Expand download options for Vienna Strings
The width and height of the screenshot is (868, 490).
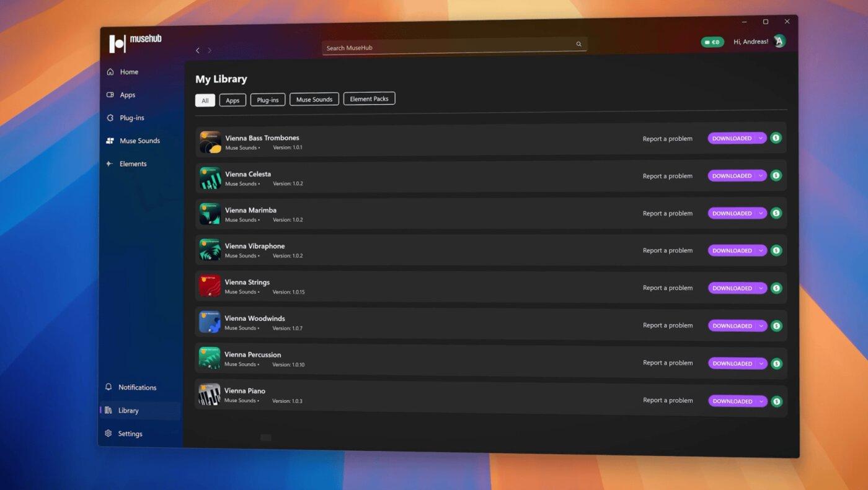[761, 288]
